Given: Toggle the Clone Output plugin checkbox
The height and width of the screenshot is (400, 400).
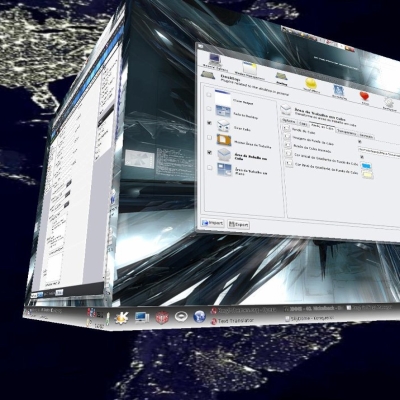Looking at the screenshot, I should [x=209, y=95].
